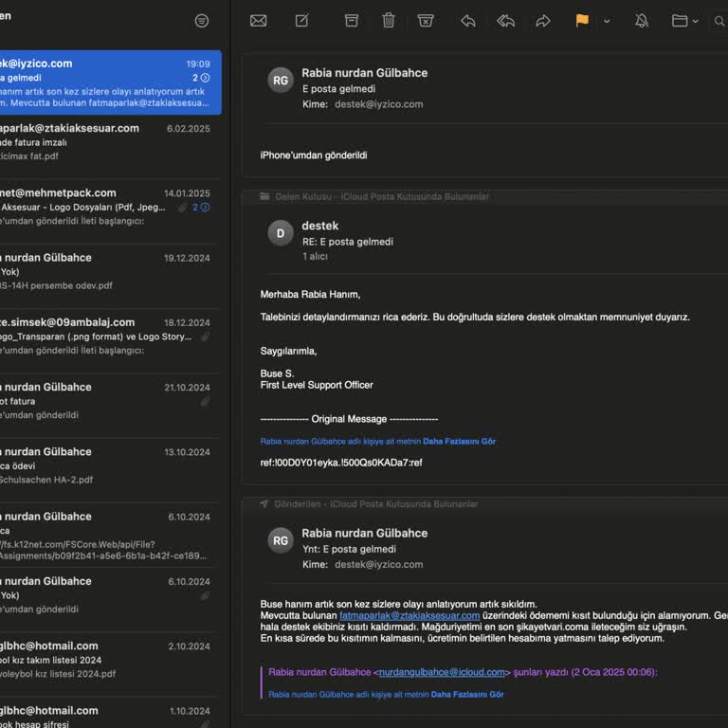The height and width of the screenshot is (728, 728).
Task: Reply to the message
Action: [468, 21]
